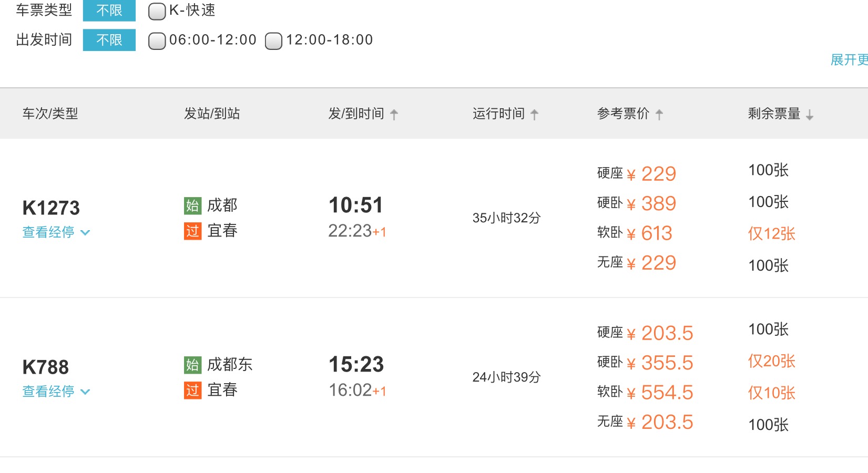
Task: Sort by departure/arrival time arrow
Action: 394,114
